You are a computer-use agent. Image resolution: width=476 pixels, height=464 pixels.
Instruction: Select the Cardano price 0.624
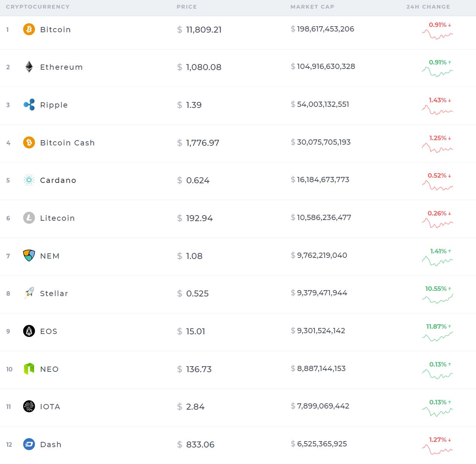(x=198, y=180)
